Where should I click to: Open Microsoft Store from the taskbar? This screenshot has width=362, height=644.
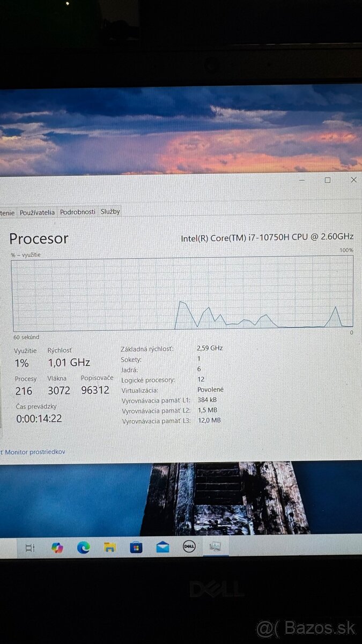click(x=136, y=547)
